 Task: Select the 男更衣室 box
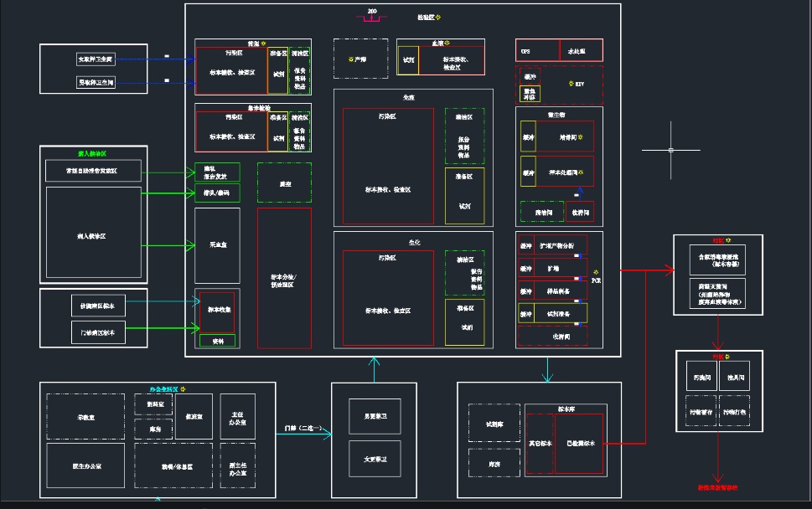click(x=374, y=416)
